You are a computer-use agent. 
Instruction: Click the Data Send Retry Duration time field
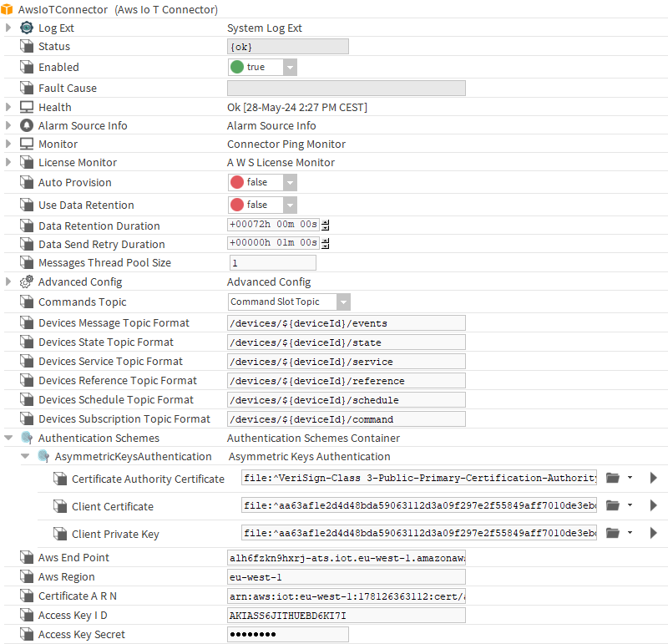[273, 243]
